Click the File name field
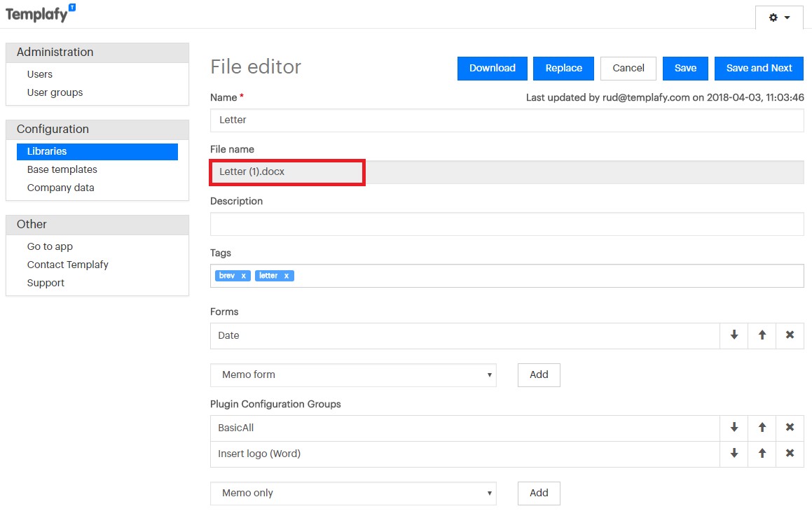This screenshot has height=511, width=812. (x=507, y=172)
